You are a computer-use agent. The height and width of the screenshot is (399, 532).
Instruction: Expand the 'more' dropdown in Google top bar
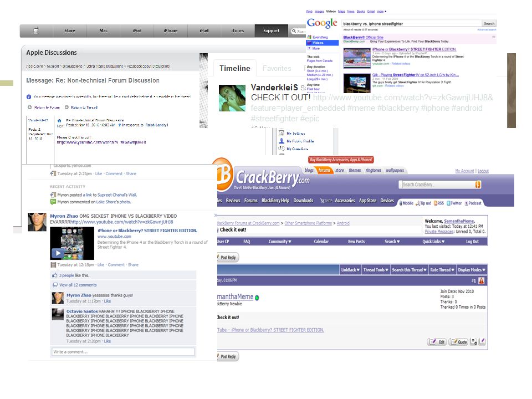(x=382, y=11)
